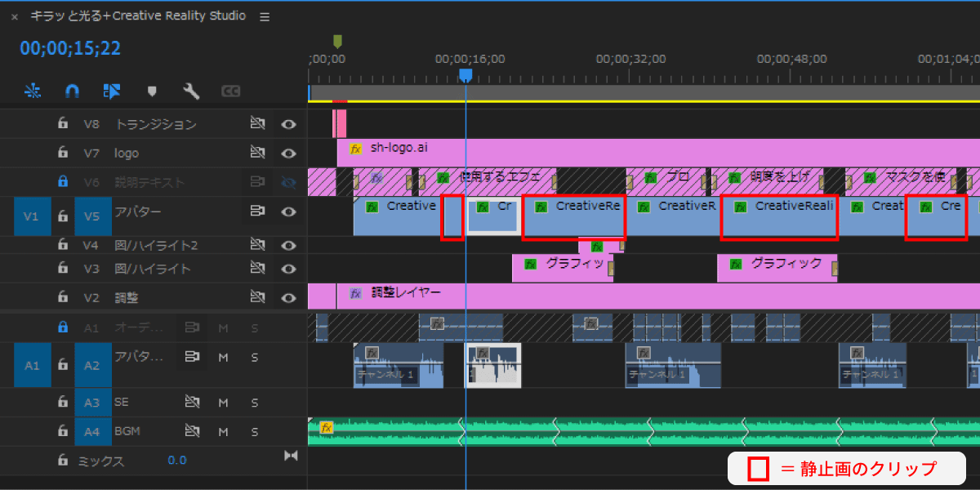Select the 調整レイヤー clip on V2

[658, 296]
